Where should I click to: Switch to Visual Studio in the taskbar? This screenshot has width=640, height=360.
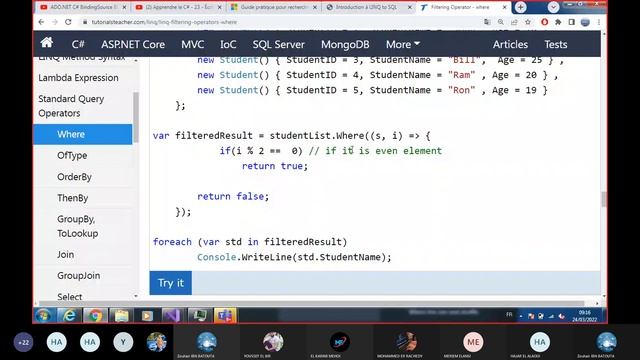pos(173,316)
